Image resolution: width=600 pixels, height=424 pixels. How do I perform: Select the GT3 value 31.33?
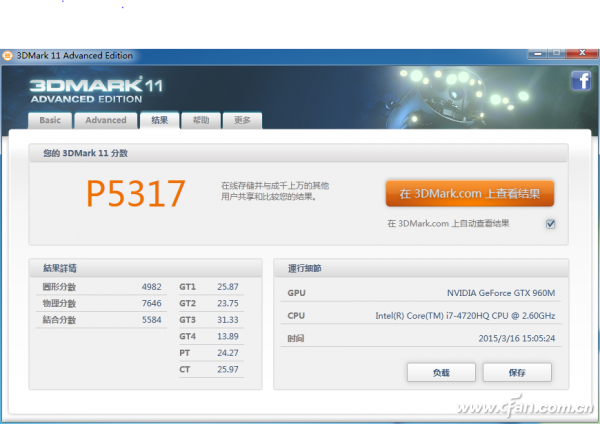pyautogui.click(x=228, y=320)
